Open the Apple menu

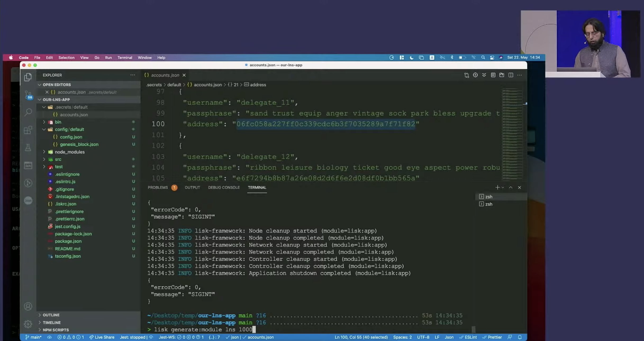(x=11, y=58)
